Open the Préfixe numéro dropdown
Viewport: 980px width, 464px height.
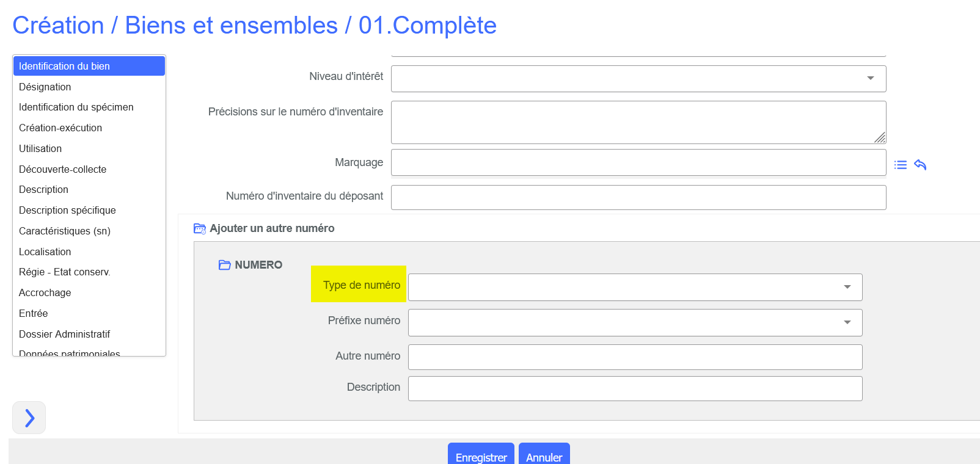(635, 322)
